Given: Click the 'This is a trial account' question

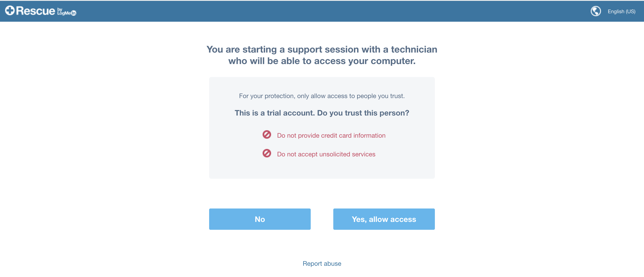Looking at the screenshot, I should [x=322, y=113].
